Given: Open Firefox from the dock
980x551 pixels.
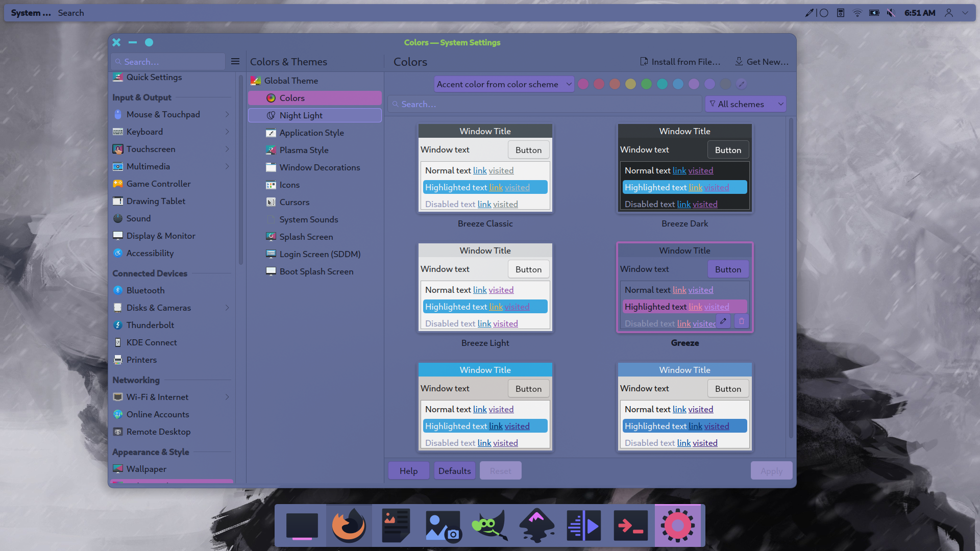Looking at the screenshot, I should click(x=349, y=525).
